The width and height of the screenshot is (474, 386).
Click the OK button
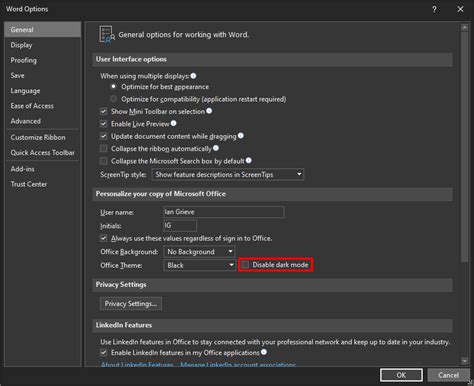pos(401,375)
